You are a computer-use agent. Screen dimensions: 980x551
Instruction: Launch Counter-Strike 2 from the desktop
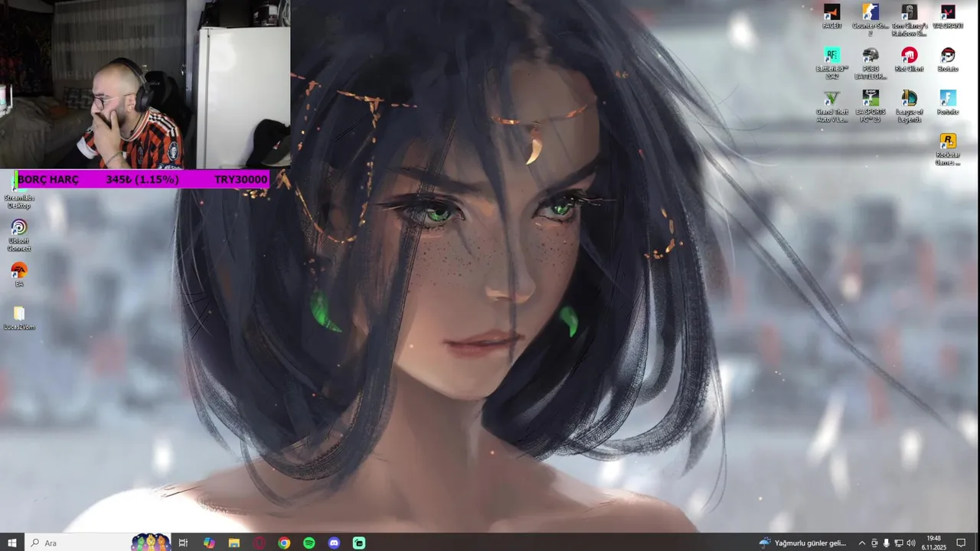coord(871,20)
